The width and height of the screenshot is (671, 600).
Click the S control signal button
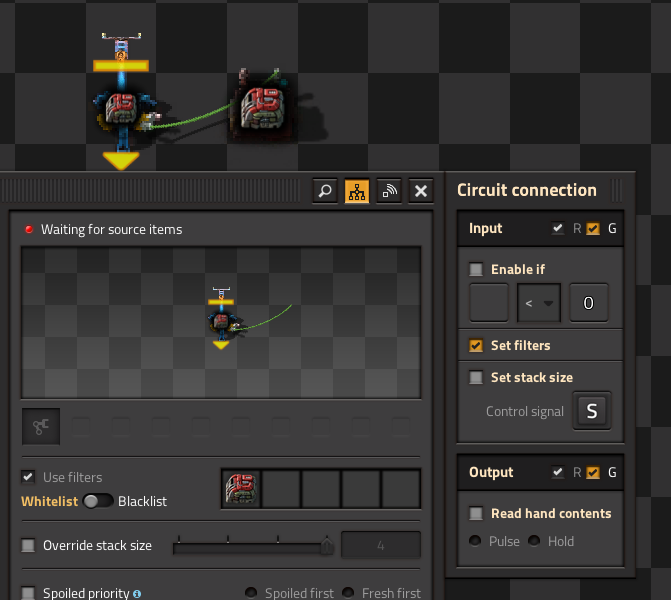tap(592, 411)
